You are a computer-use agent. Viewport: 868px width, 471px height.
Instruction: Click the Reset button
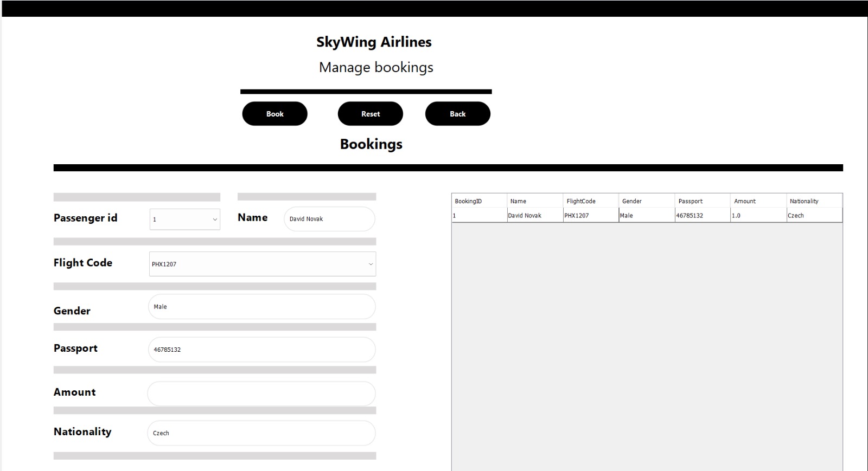coord(371,114)
